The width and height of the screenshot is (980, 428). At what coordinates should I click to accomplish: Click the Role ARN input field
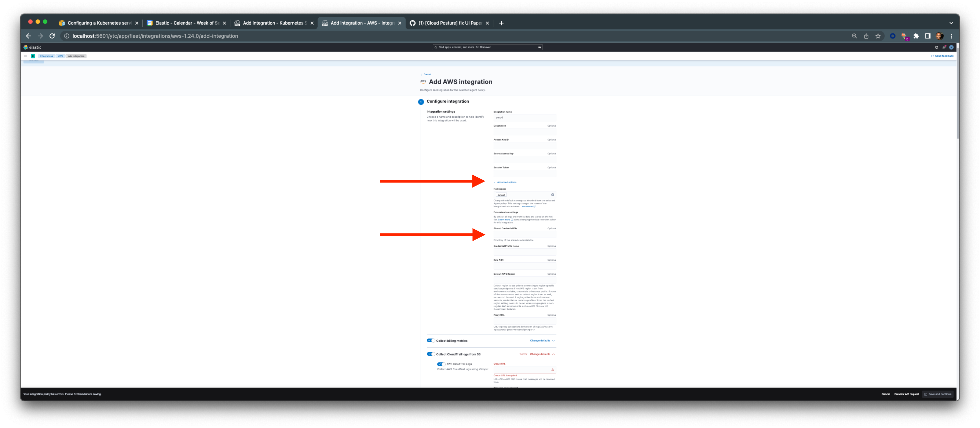click(525, 266)
